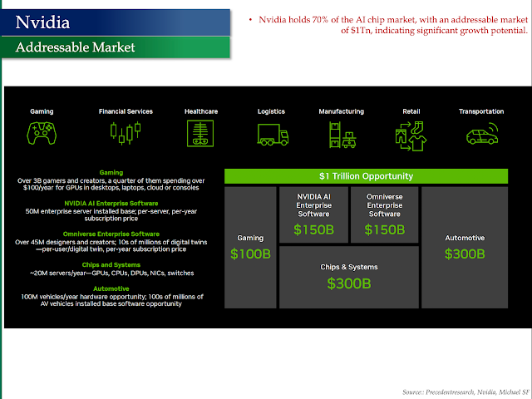Image resolution: width=532 pixels, height=399 pixels.
Task: Click the Transportation car icon
Action: click(482, 134)
